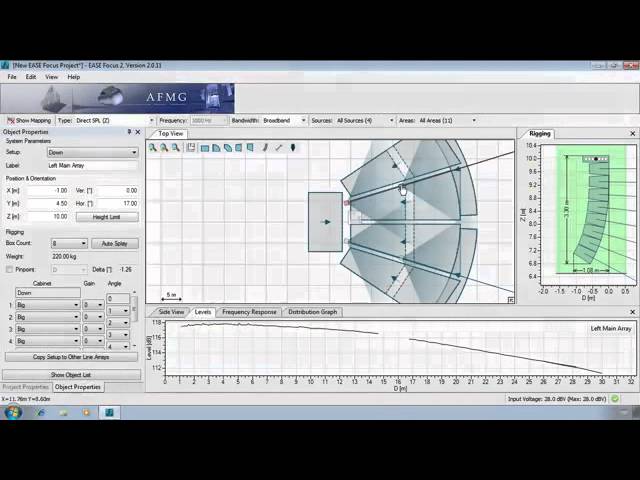Click the first magnifier zoom icon in Top View toolbar
This screenshot has width=640, height=480.
click(x=153, y=148)
